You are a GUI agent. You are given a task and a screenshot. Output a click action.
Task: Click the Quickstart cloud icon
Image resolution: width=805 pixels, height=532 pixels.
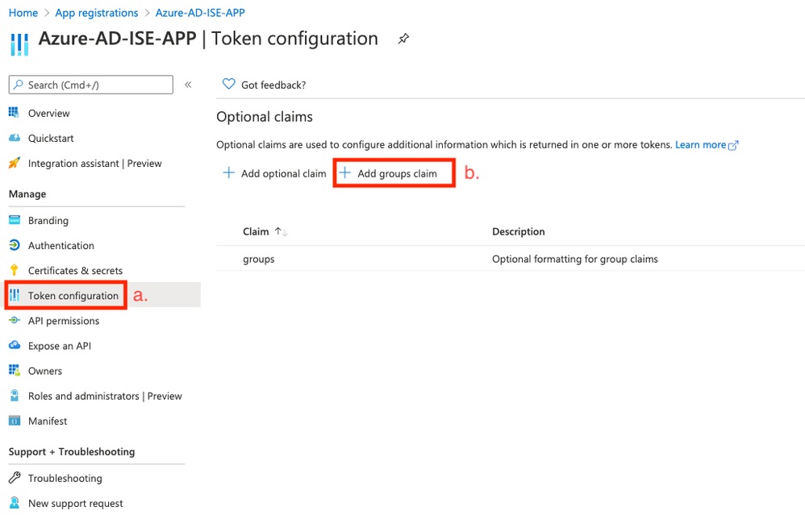(14, 138)
